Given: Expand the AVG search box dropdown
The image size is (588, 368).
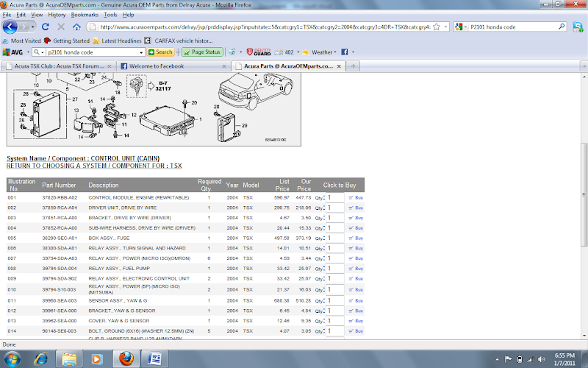Looking at the screenshot, I should 141,52.
